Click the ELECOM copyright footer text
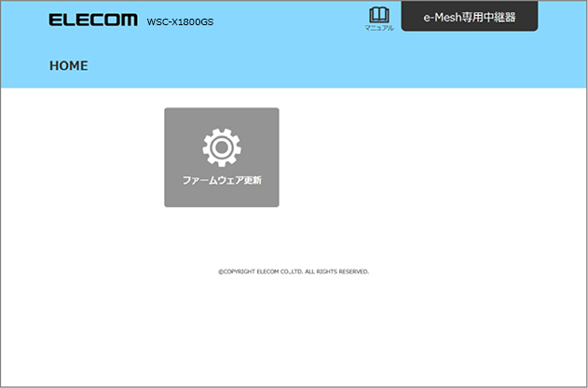The image size is (588, 388). (x=294, y=271)
